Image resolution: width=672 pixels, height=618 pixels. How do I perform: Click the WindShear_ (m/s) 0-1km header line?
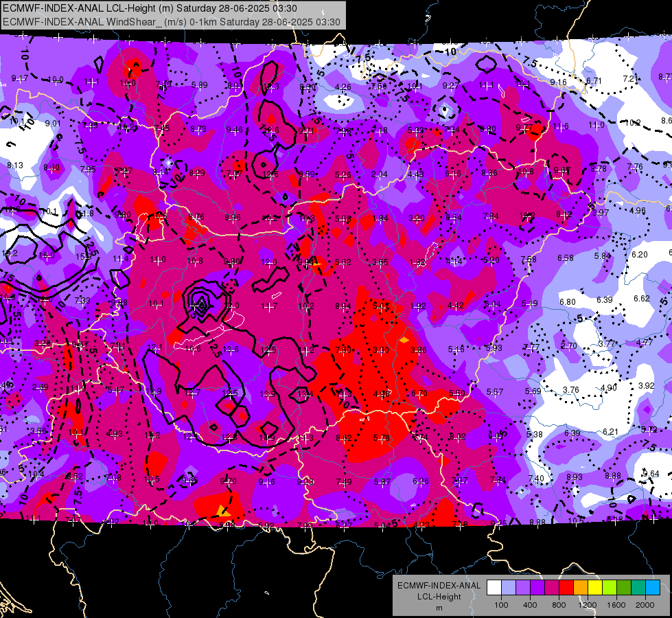coord(172,22)
